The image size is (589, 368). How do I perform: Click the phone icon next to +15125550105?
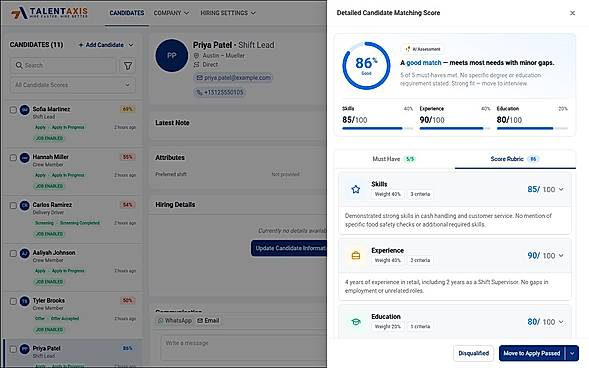(x=199, y=92)
